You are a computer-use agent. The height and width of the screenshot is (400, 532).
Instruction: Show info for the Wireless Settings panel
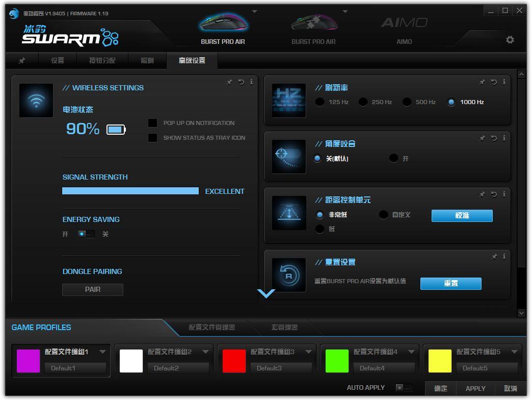pyautogui.click(x=251, y=82)
